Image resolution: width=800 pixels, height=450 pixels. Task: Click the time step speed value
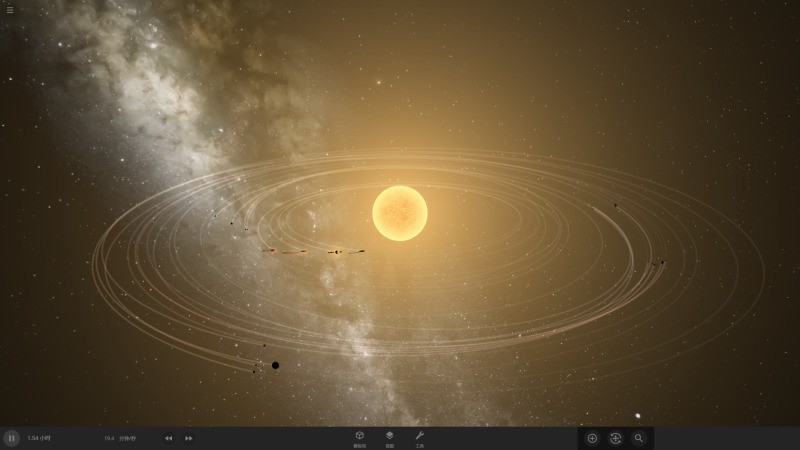(x=109, y=438)
